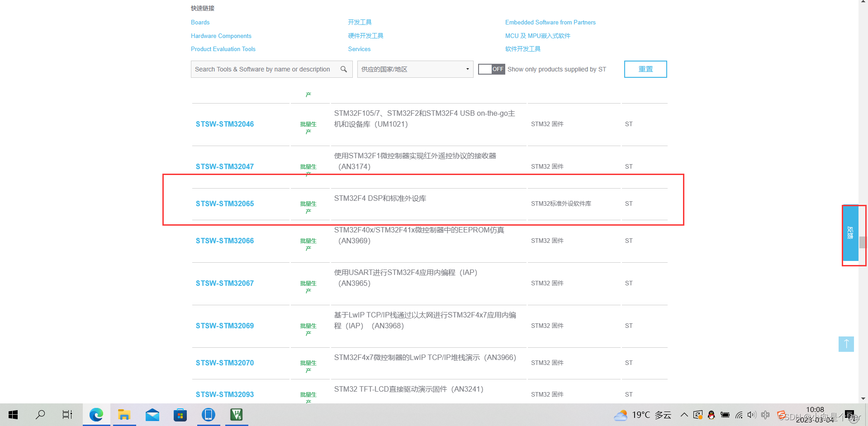Open the STSW-STM32066 product link
Screen dimensions: 868x426
(x=225, y=241)
